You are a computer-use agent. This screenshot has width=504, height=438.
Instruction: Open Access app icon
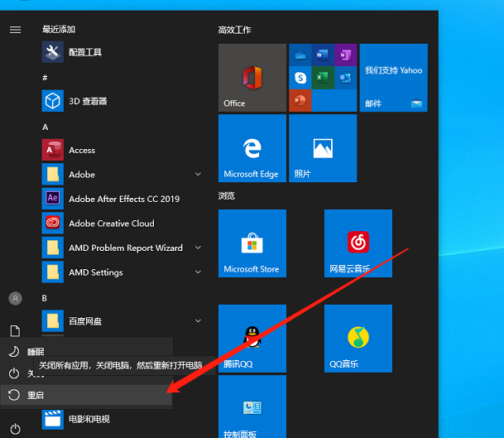coord(53,150)
